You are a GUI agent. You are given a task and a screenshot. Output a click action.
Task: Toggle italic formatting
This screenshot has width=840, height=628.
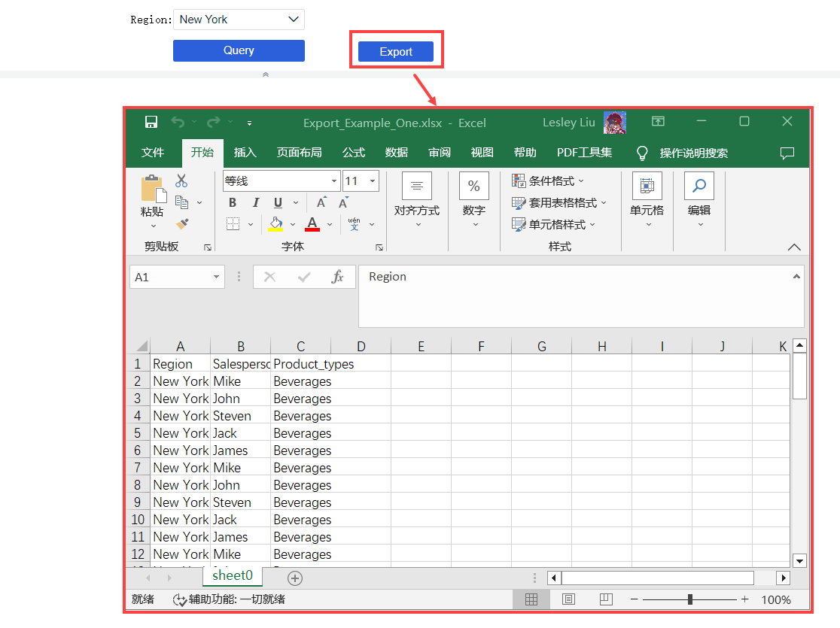coord(257,202)
